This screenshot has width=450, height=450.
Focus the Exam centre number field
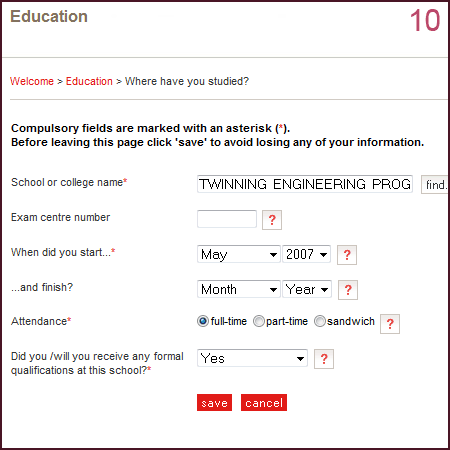tap(227, 219)
